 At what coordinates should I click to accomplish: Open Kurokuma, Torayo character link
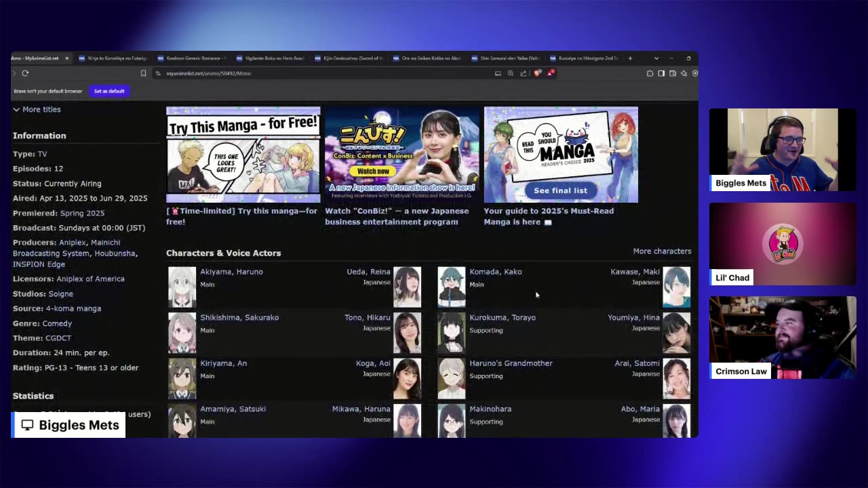pyautogui.click(x=502, y=317)
